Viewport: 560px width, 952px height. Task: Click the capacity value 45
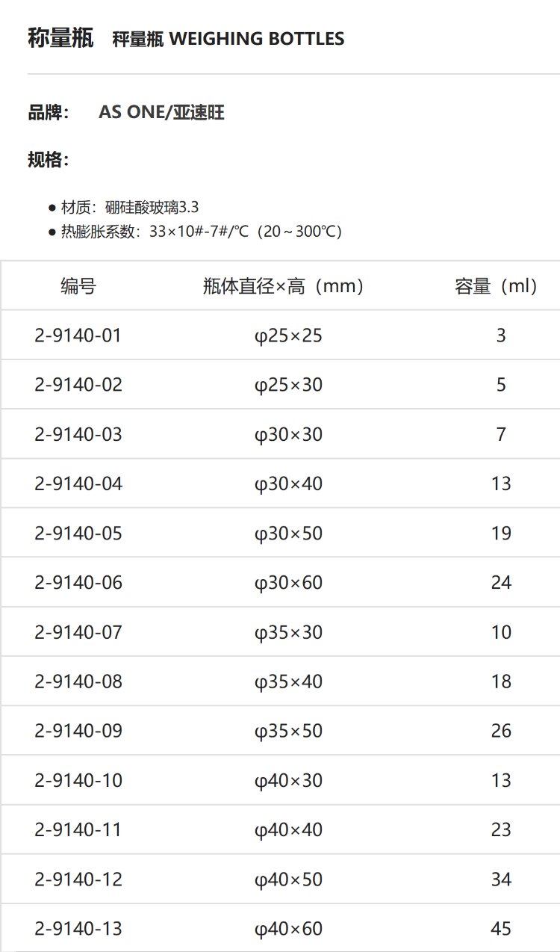(501, 928)
